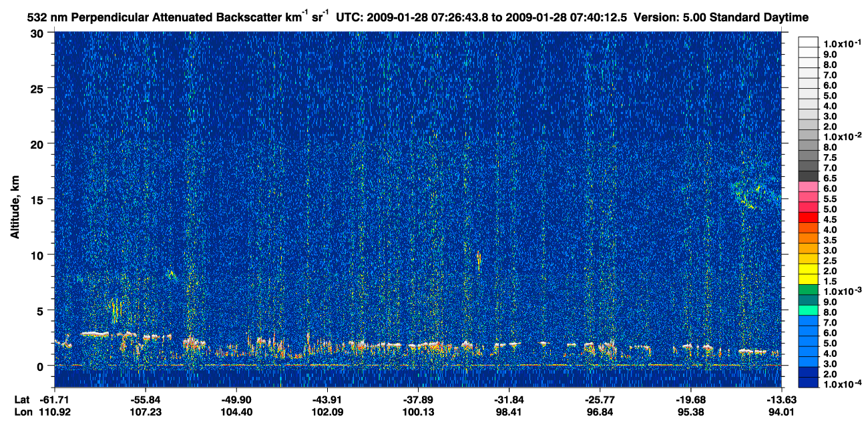Click the bright yellow swatch labeled 1.5

pos(808,279)
